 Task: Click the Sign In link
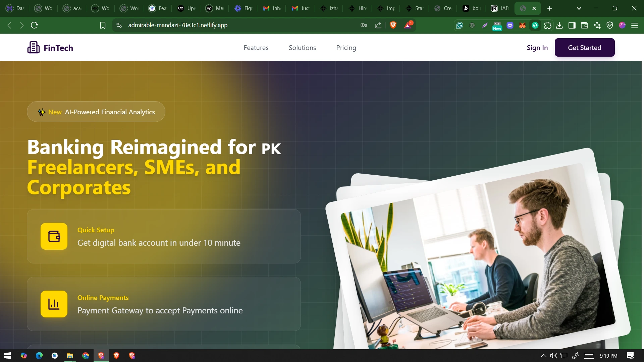click(537, 48)
